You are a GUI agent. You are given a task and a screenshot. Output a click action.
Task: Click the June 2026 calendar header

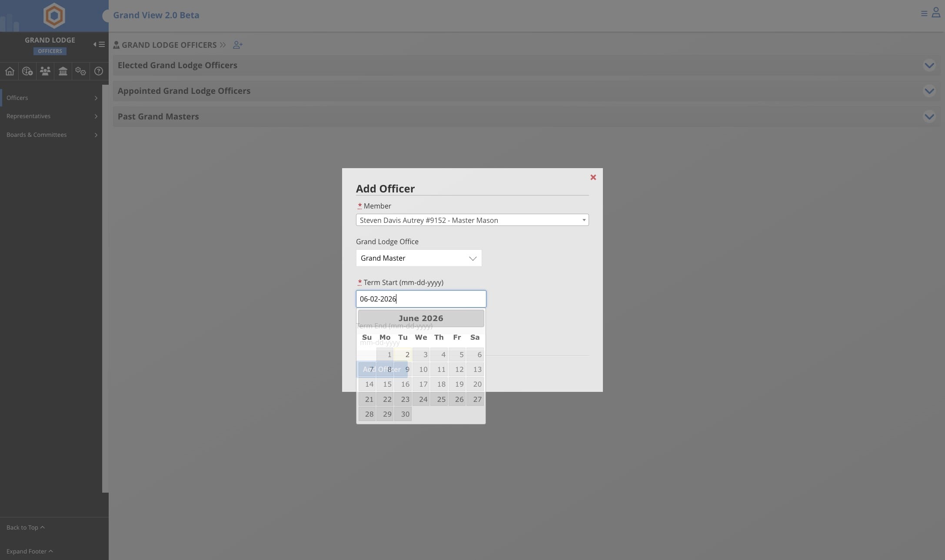tap(421, 318)
